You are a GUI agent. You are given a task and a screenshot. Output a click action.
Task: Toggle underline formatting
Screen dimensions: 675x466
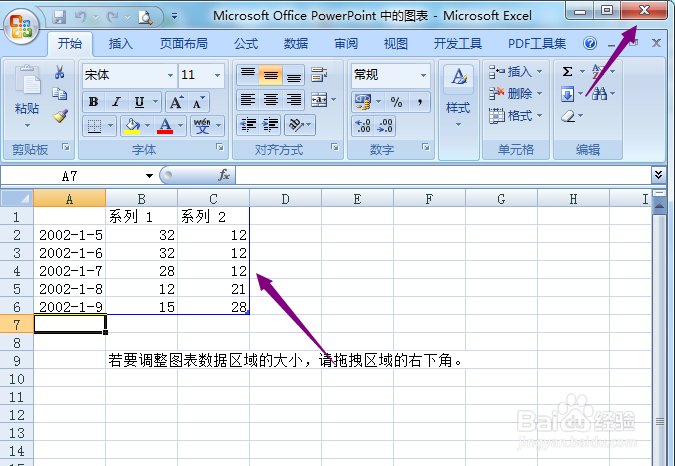[x=139, y=102]
